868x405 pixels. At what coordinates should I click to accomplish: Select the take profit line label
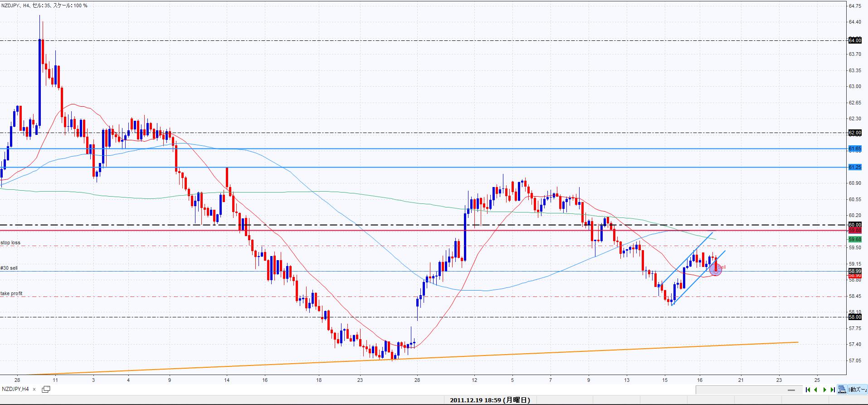pos(11,294)
